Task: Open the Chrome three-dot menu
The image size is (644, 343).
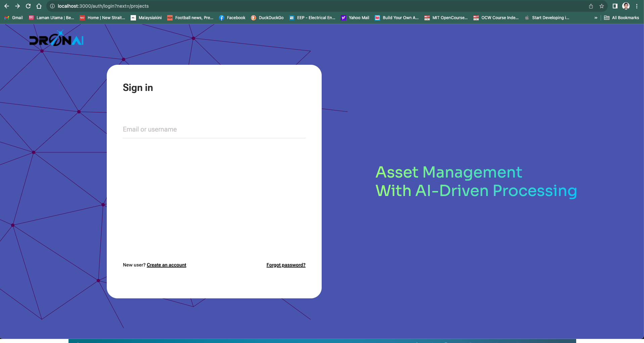Action: point(637,6)
